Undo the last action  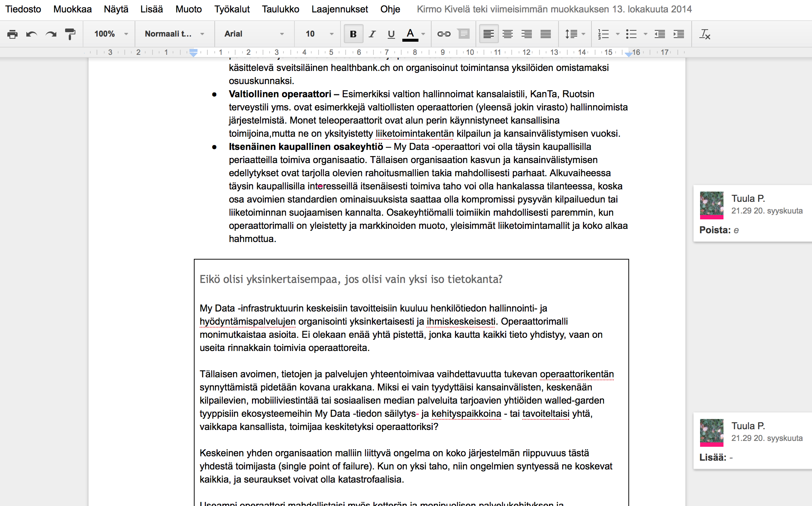point(32,34)
